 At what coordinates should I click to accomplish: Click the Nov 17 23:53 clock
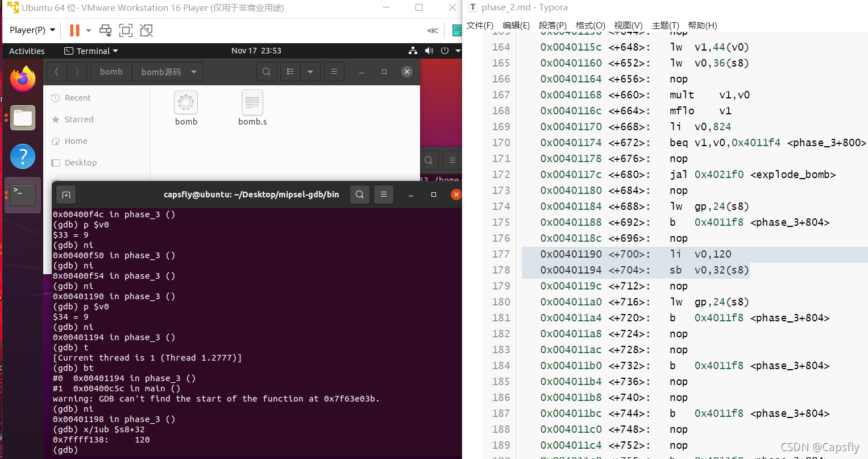tap(256, 51)
